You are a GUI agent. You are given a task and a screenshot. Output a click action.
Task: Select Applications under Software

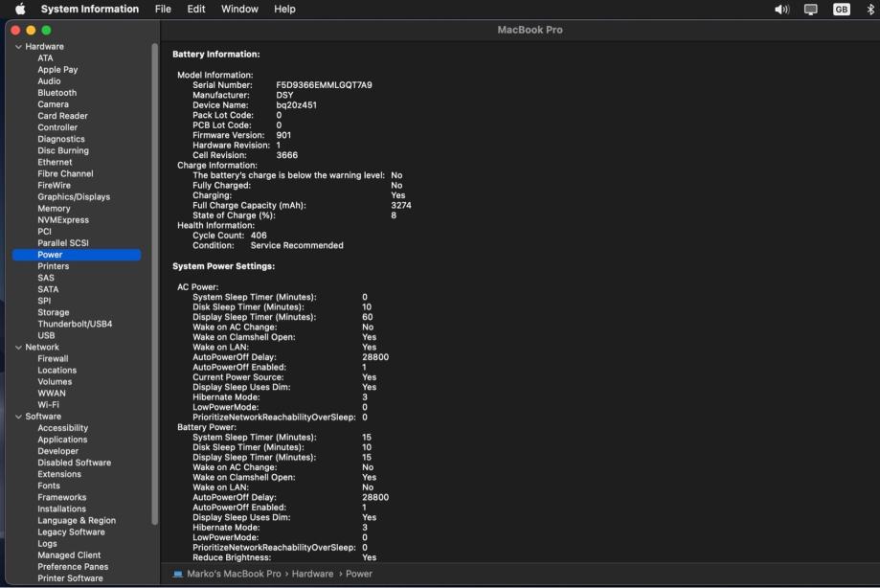pyautogui.click(x=62, y=440)
